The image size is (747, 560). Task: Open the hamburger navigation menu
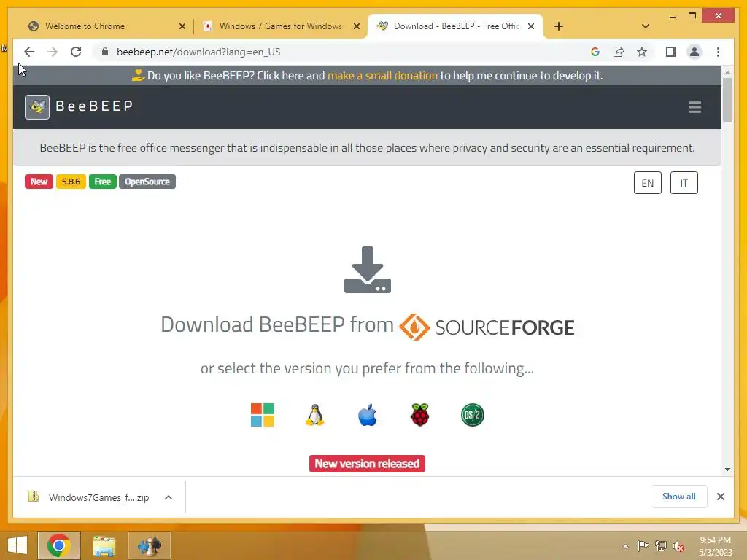[x=694, y=106]
